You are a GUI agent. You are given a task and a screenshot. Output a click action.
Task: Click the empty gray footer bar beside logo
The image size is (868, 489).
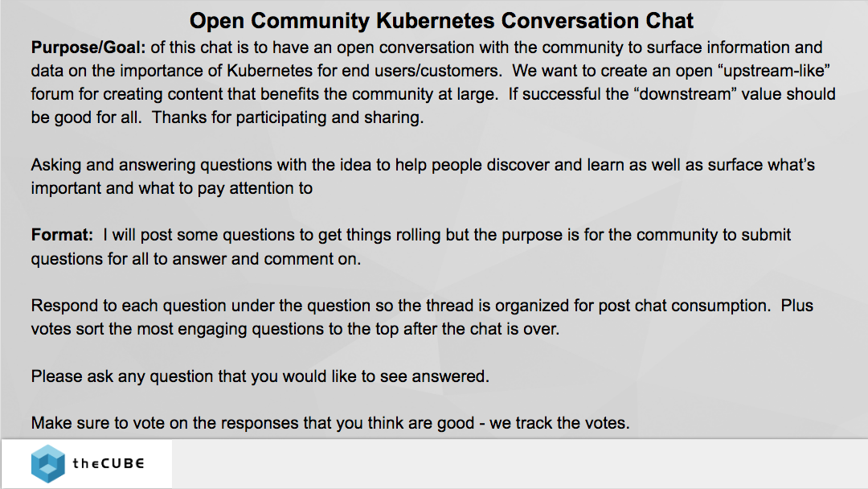coord(519,464)
